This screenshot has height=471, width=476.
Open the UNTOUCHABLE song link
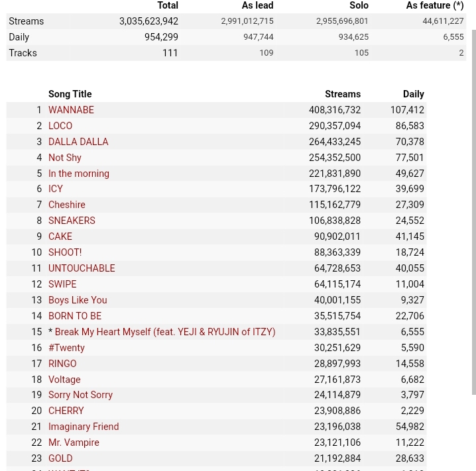click(x=82, y=268)
